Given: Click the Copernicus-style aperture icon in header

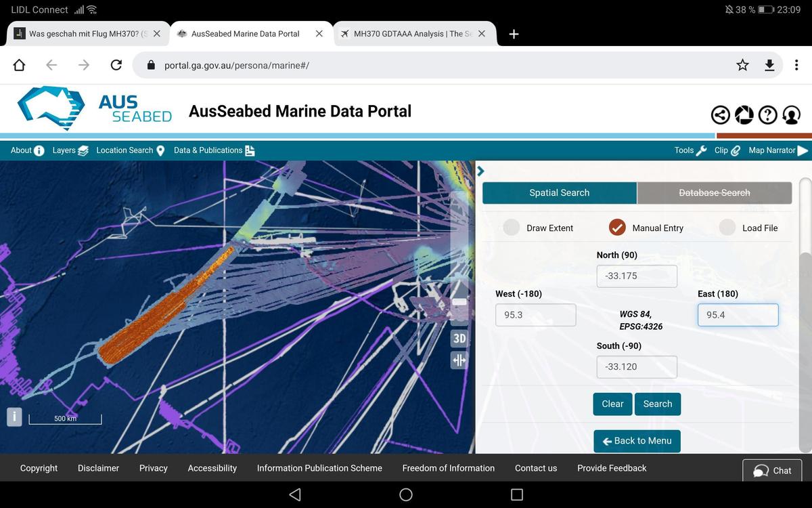Looking at the screenshot, I should point(744,115).
